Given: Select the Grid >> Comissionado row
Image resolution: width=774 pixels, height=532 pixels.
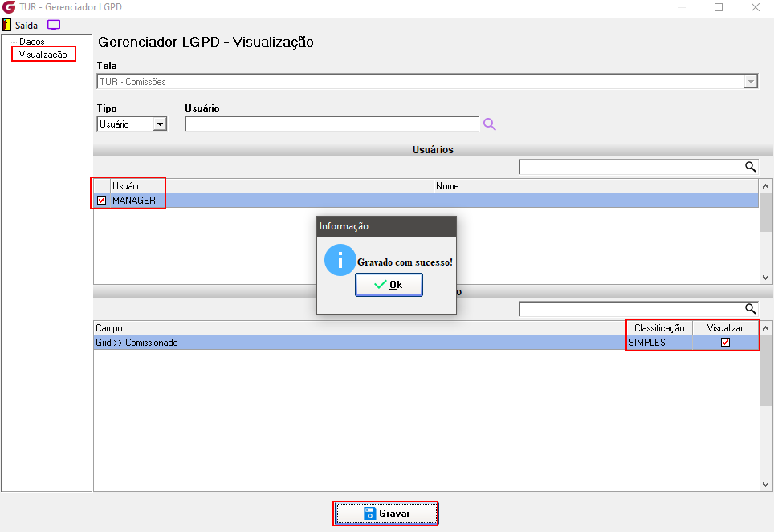Looking at the screenshot, I should [x=426, y=343].
